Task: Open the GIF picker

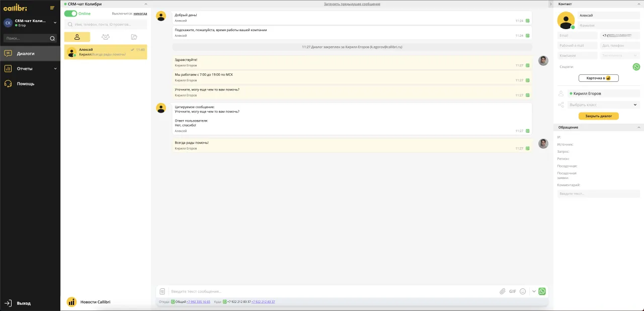Action: pyautogui.click(x=512, y=291)
